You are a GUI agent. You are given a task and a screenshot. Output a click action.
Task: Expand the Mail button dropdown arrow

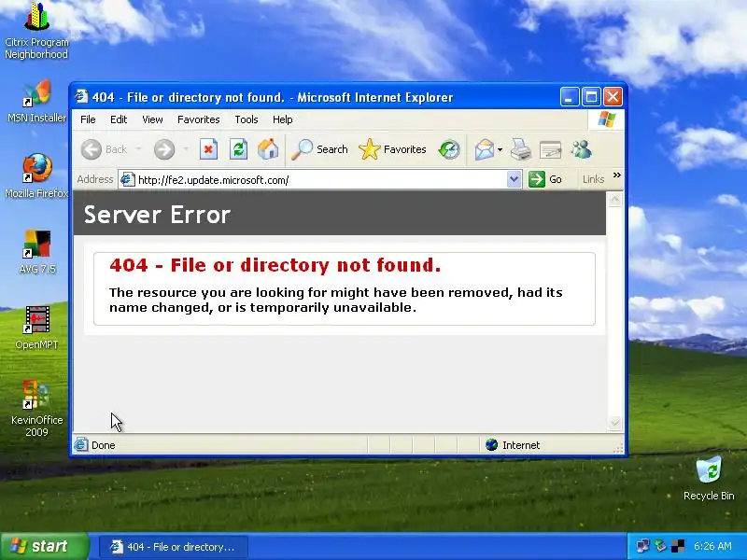coord(500,149)
